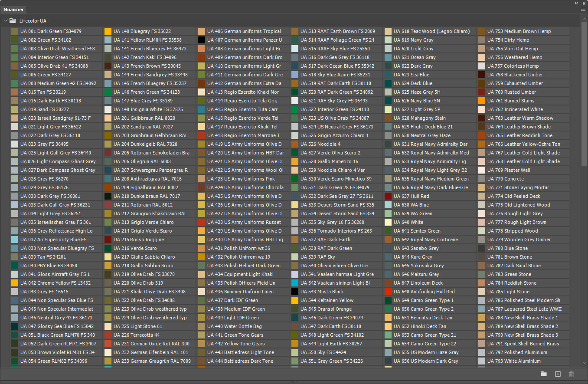Open the Nuancier panel options menu

tap(583, 9)
